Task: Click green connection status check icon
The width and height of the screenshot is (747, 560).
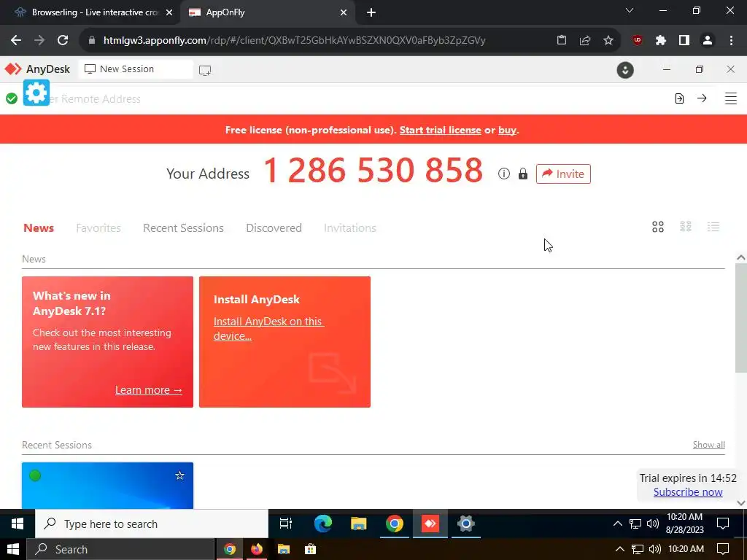Action: click(x=12, y=98)
